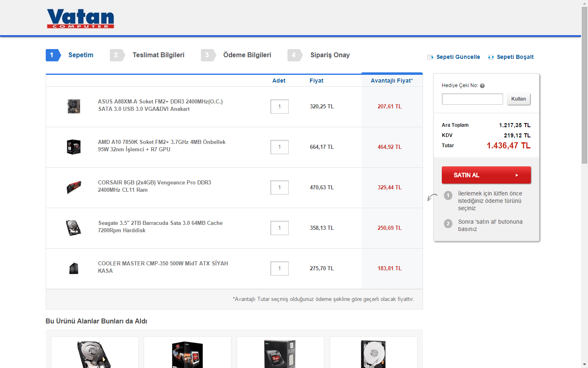Viewport: 588px width, 368px height.
Task: Click quantity field for AMD A10 7850K
Action: 279,147
